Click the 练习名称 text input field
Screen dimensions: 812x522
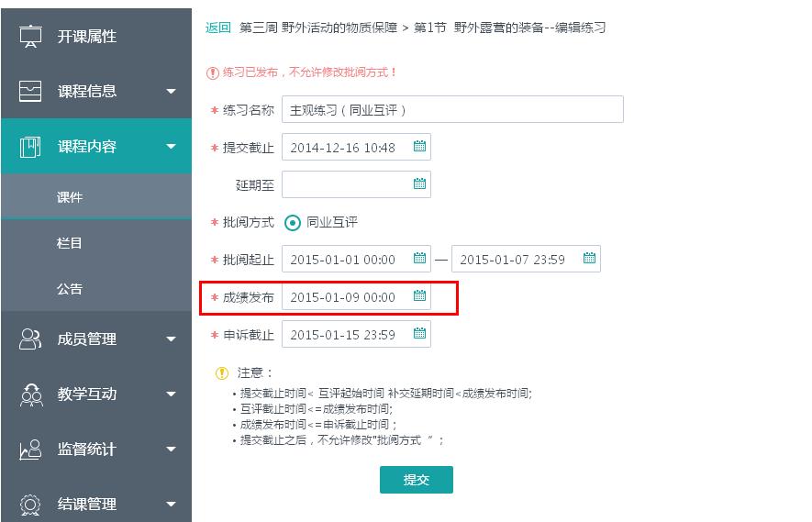coord(452,109)
